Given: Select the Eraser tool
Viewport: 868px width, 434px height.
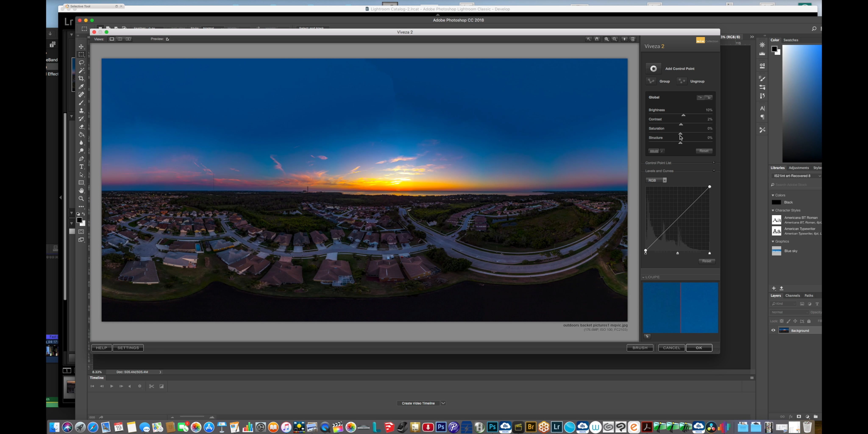Looking at the screenshot, I should 81,127.
